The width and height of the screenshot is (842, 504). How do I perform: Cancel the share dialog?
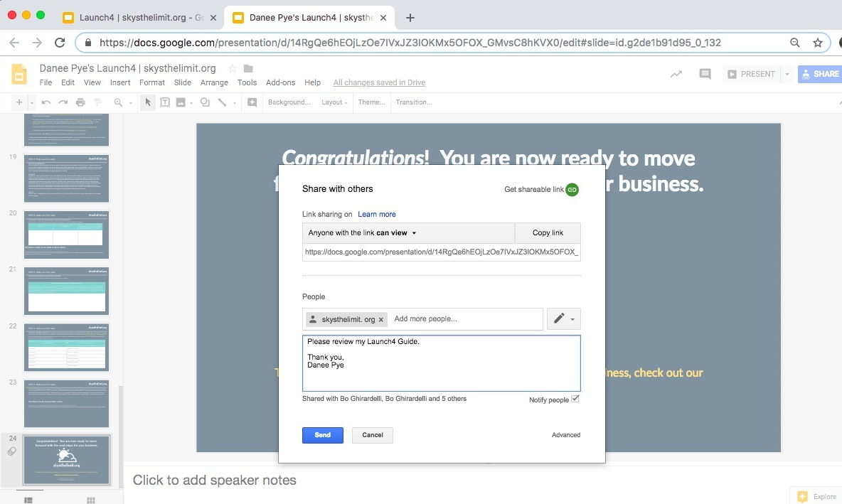click(373, 435)
